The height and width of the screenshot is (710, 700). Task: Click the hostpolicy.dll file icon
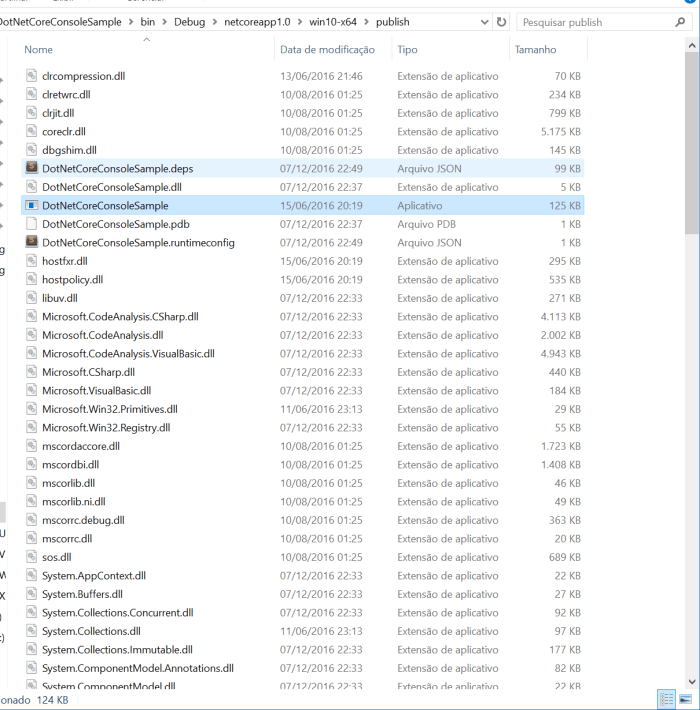(31, 279)
